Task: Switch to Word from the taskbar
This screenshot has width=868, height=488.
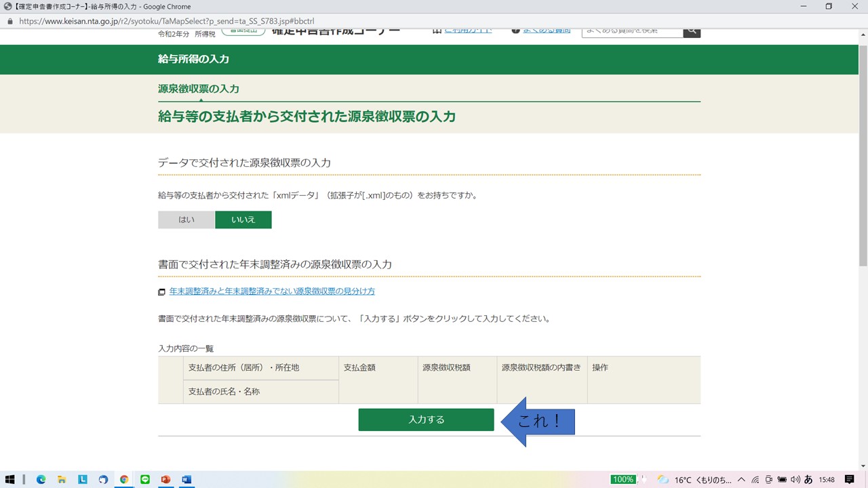Action: coord(186,479)
